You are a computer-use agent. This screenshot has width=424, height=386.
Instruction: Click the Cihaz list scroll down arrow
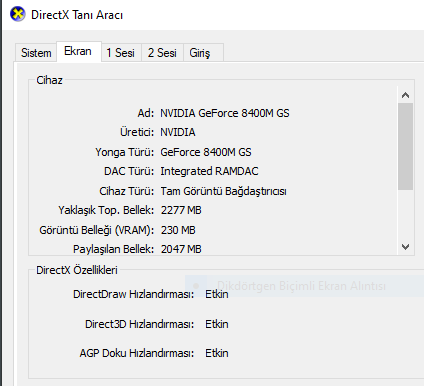pos(405,247)
